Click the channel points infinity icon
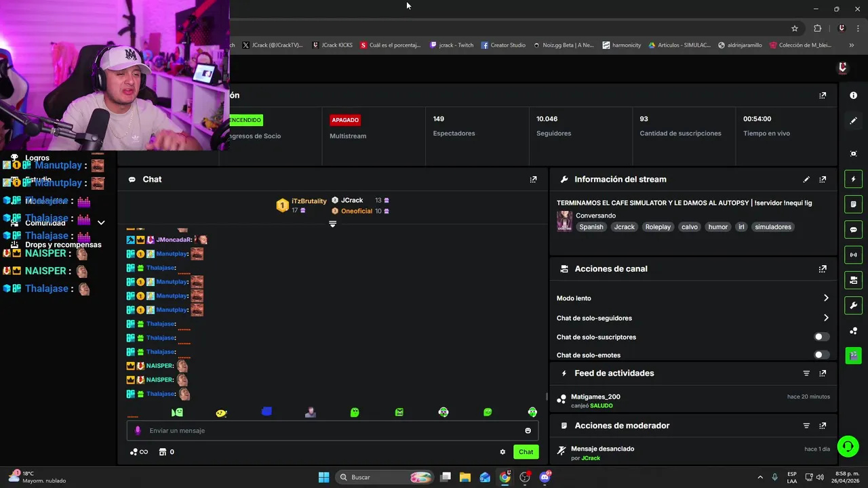This screenshot has height=488, width=868. tap(139, 452)
